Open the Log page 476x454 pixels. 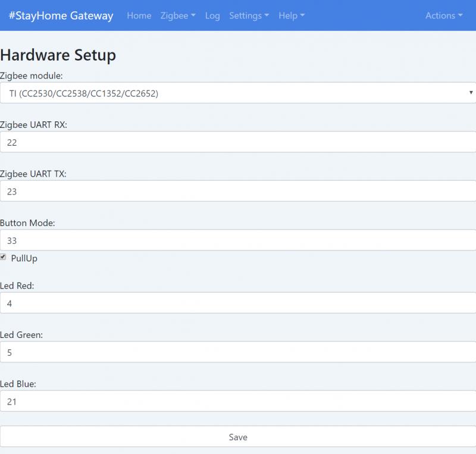point(212,15)
